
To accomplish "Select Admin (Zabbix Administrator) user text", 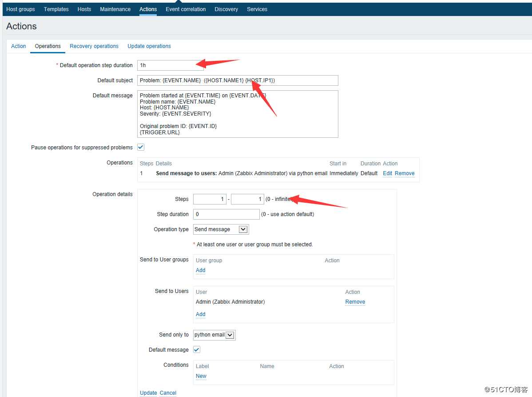I will (230, 302).
